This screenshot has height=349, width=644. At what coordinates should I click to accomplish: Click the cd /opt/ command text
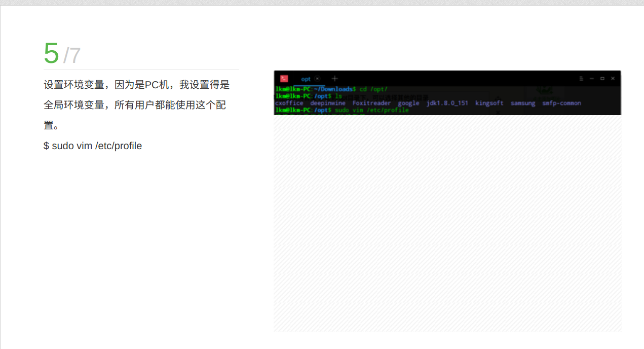[x=374, y=89]
